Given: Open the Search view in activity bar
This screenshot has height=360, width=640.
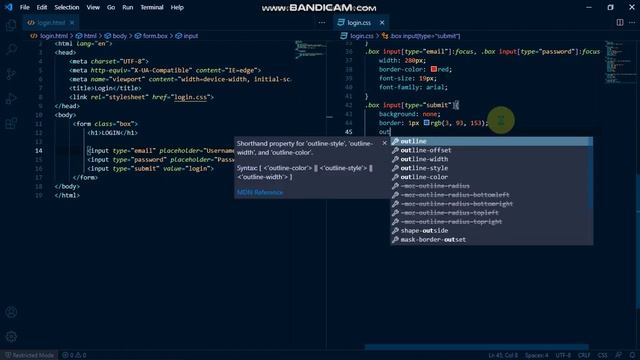Looking at the screenshot, I should click(11, 50).
